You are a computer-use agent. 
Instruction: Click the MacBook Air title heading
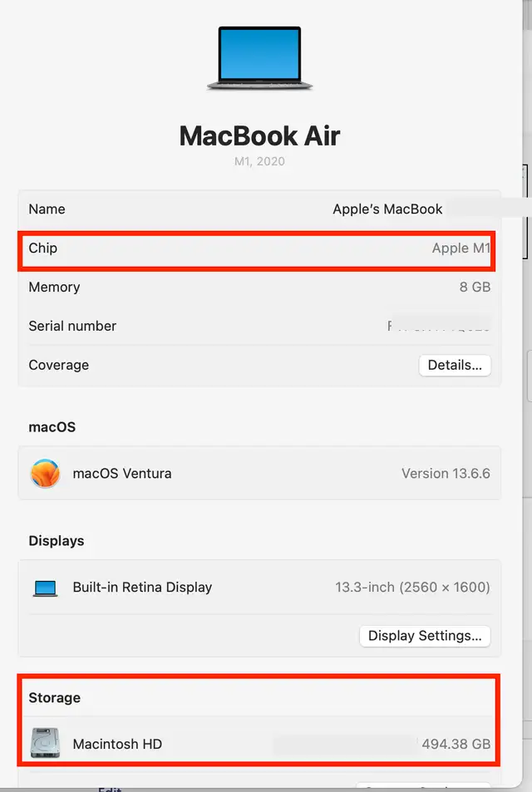pos(259,135)
